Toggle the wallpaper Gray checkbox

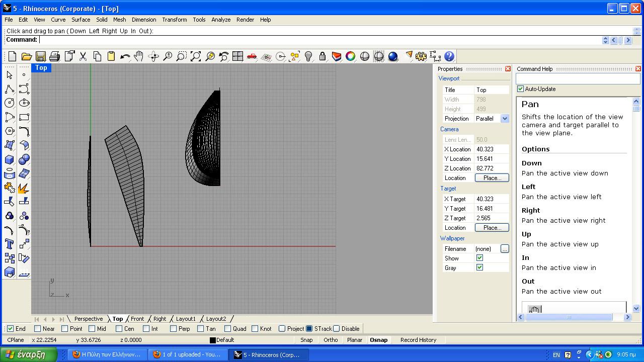(x=479, y=267)
